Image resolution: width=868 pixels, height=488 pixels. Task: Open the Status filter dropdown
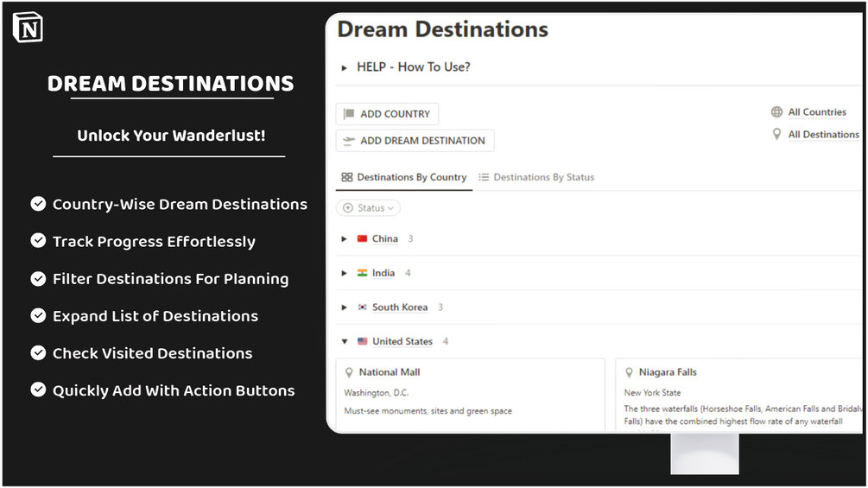369,208
